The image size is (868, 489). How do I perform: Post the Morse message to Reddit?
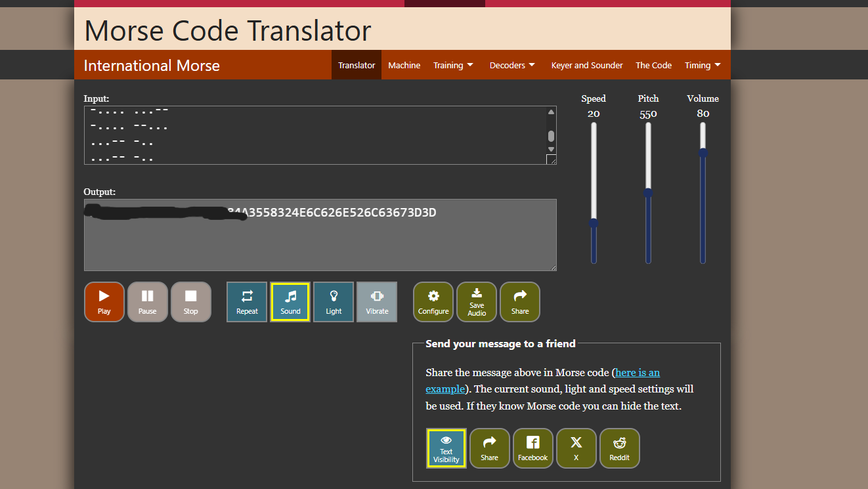coord(619,448)
